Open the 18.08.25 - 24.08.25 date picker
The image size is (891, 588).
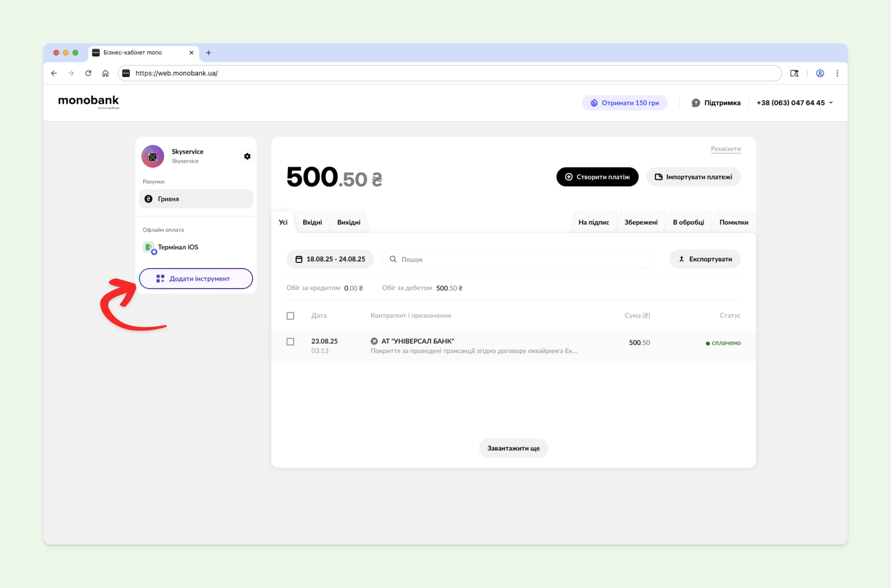click(330, 259)
